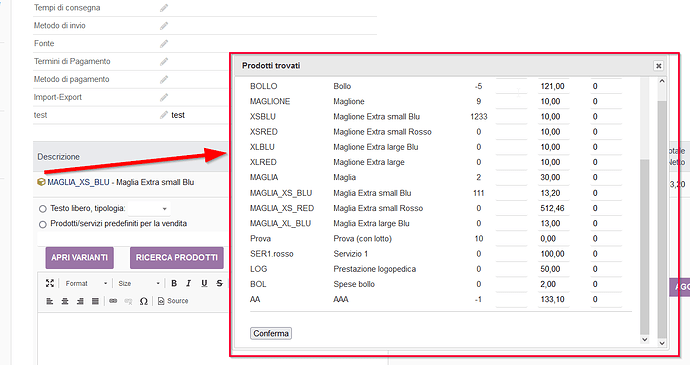Image resolution: width=690 pixels, height=365 pixels.
Task: Insert special character with Omega icon
Action: point(143,301)
